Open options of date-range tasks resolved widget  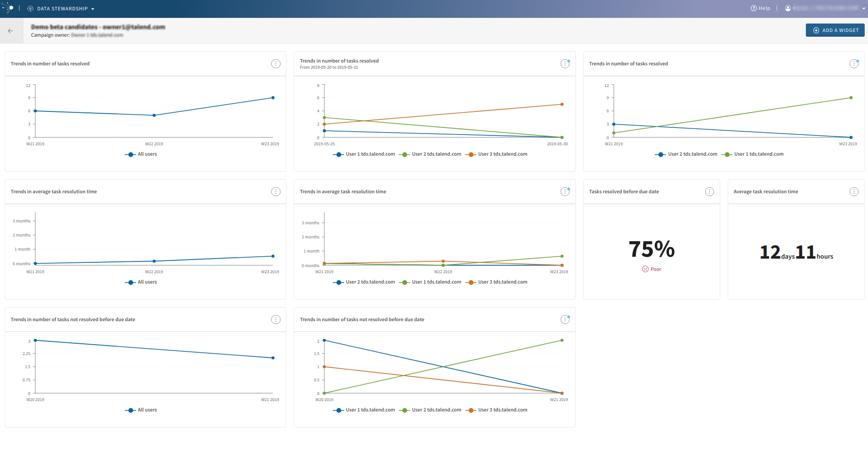[565, 64]
